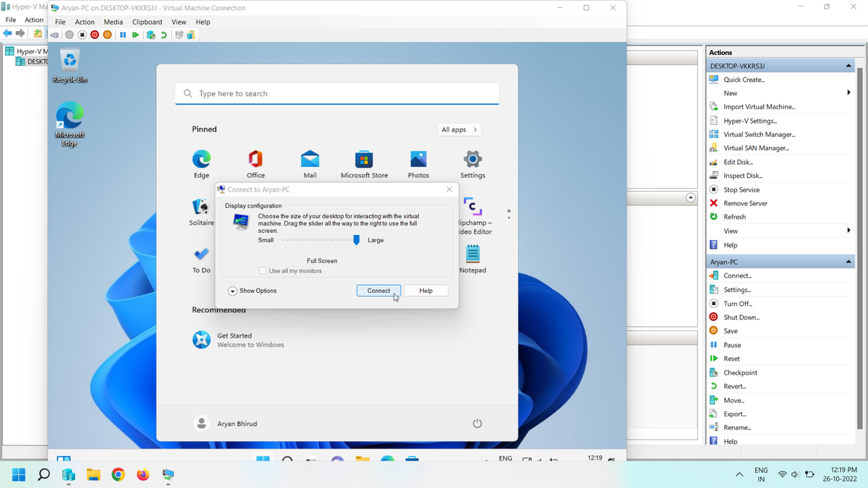The height and width of the screenshot is (488, 868).
Task: Tick Use all my monitors checkbox
Action: 263,271
